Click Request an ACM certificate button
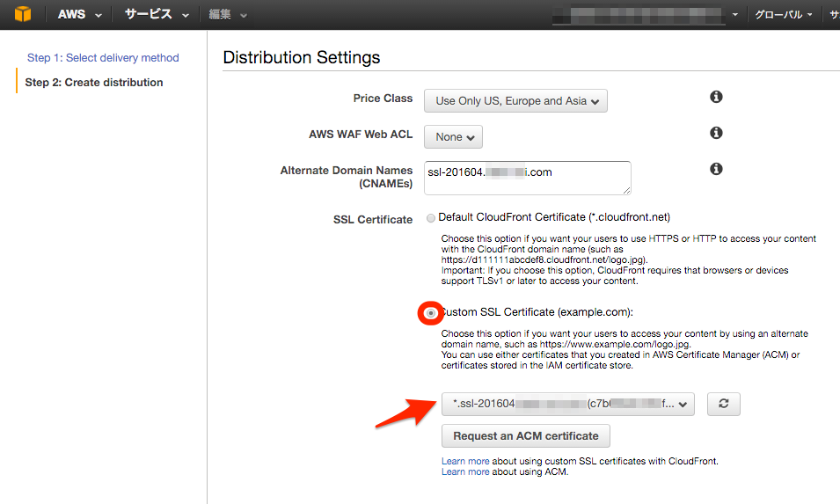Screen dimensions: 840x504 click(525, 435)
